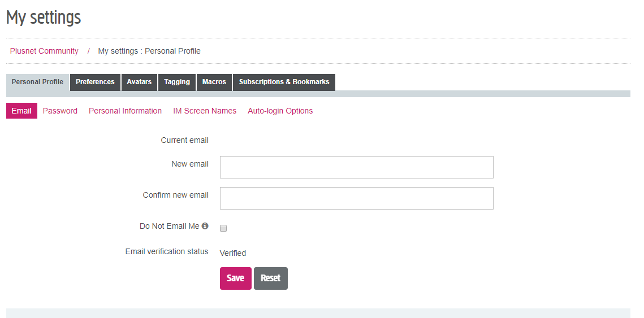Select the Macros tab
This screenshot has height=318, width=644.
click(x=214, y=82)
